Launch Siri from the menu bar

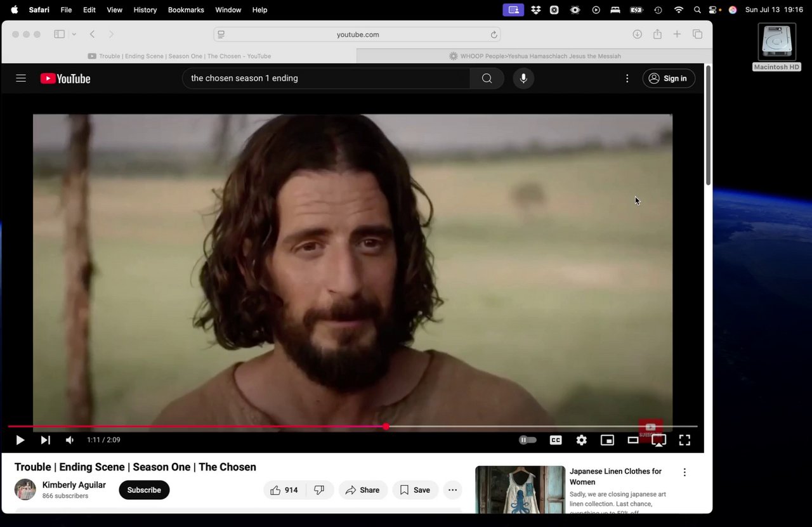[733, 10]
